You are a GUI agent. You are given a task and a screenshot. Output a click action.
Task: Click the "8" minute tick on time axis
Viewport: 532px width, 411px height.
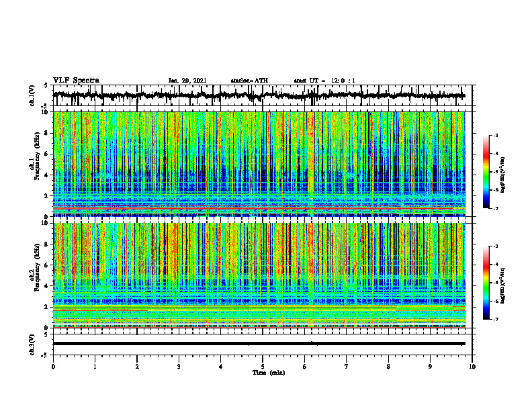[x=388, y=367]
